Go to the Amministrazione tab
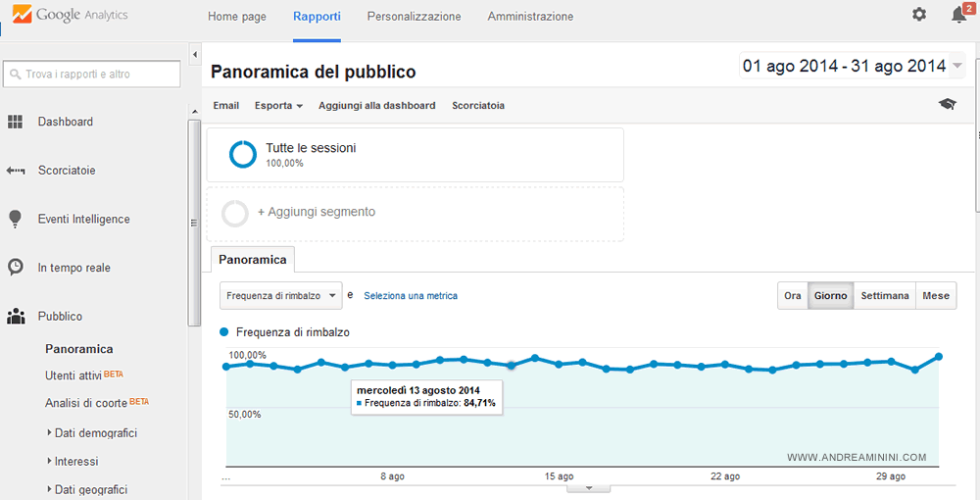 click(x=530, y=17)
